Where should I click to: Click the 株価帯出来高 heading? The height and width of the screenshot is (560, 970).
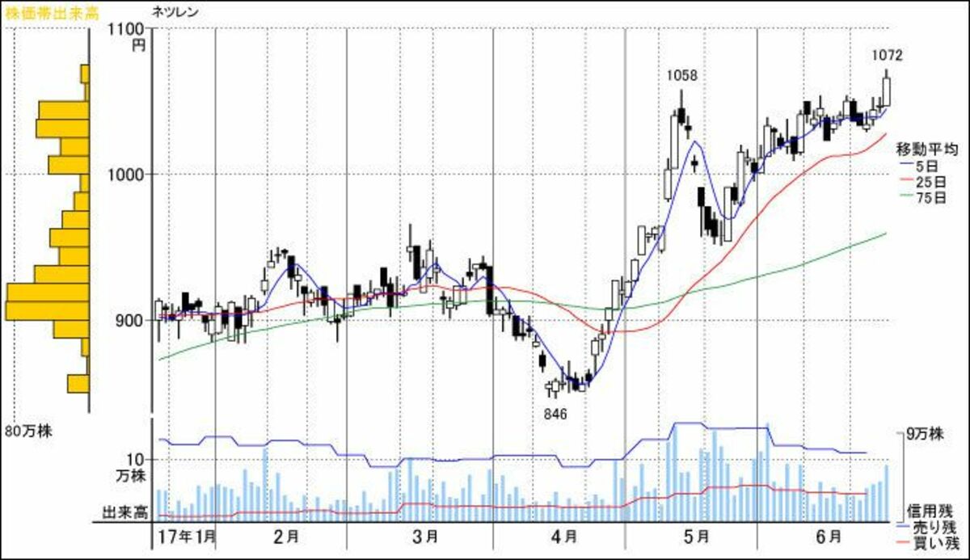(46, 11)
